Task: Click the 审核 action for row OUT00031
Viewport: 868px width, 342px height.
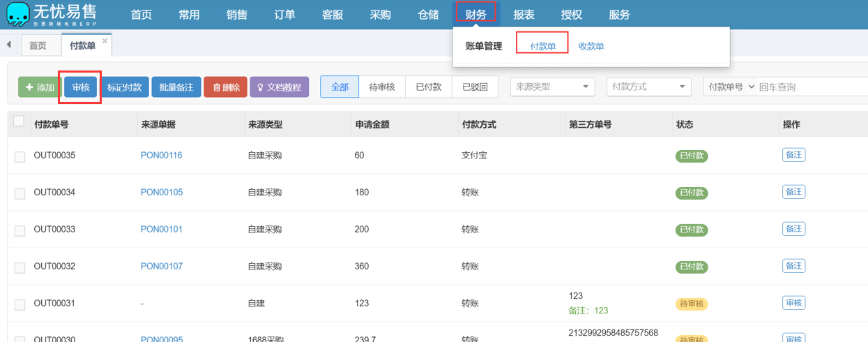Action: tap(793, 303)
